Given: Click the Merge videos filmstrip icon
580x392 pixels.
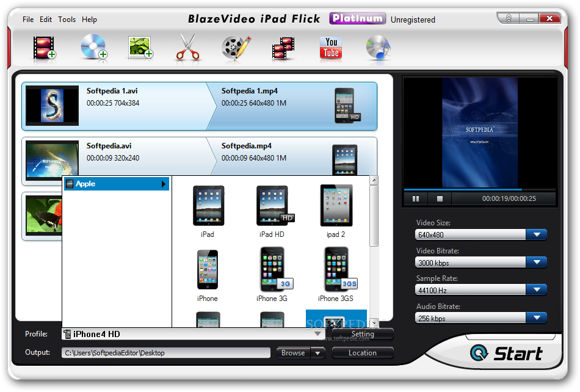Looking at the screenshot, I should point(283,48).
